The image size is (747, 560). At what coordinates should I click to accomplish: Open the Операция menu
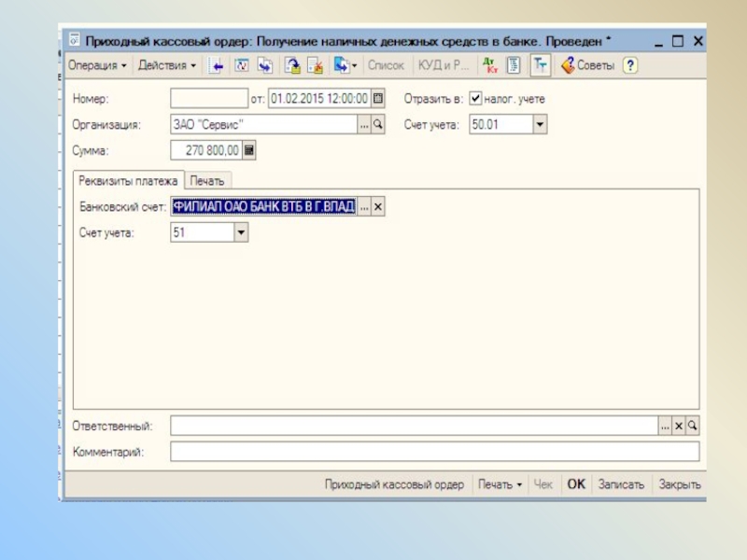(97, 65)
